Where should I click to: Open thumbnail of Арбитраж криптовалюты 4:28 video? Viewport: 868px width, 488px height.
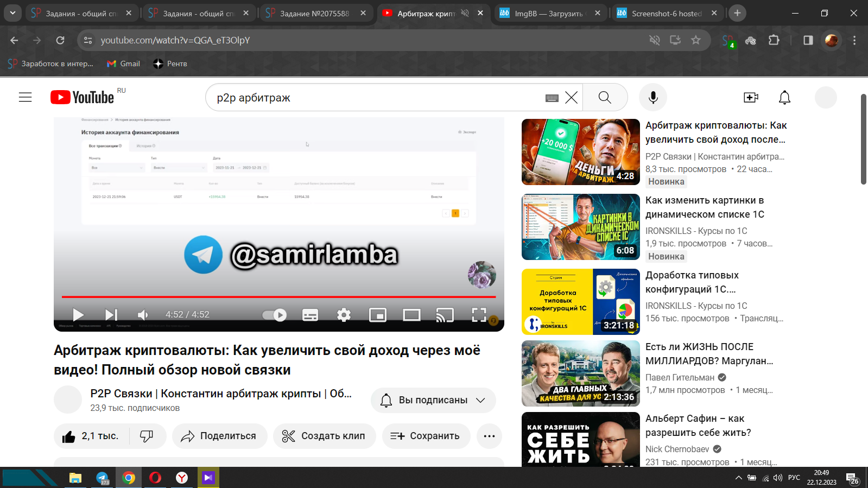coord(580,152)
